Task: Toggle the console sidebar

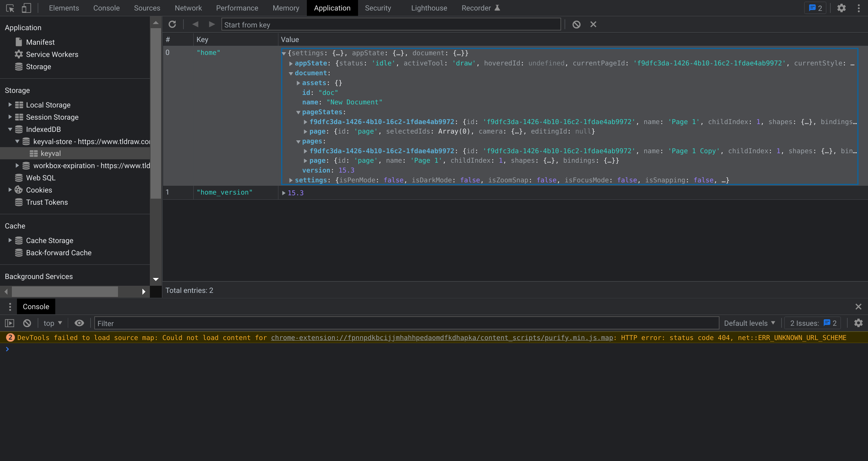Action: coord(9,323)
